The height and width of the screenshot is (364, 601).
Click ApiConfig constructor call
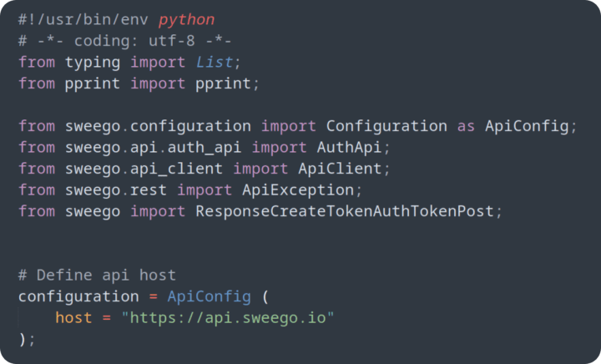[x=209, y=296]
